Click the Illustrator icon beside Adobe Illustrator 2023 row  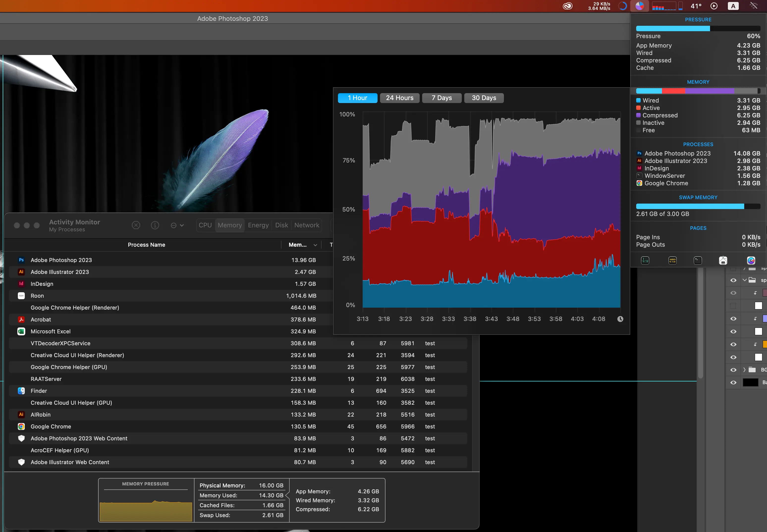(21, 272)
